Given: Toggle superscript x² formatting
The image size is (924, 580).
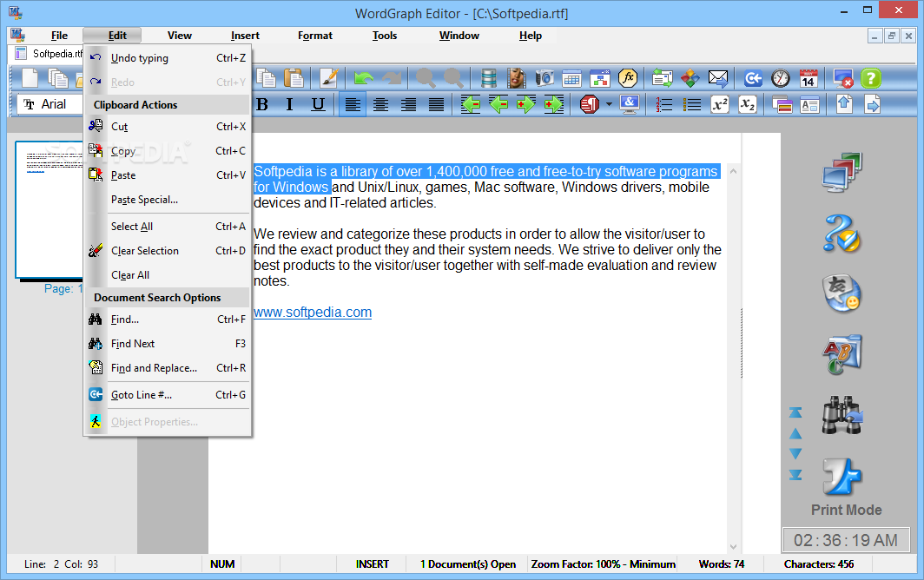Looking at the screenshot, I should [x=720, y=105].
